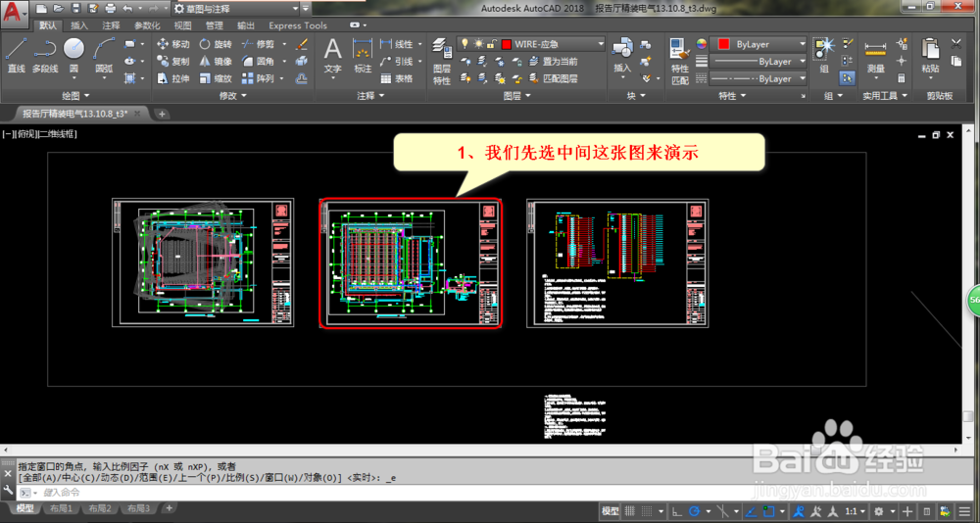Expand the 修改 panel
This screenshot has width=980, height=523.
point(233,96)
